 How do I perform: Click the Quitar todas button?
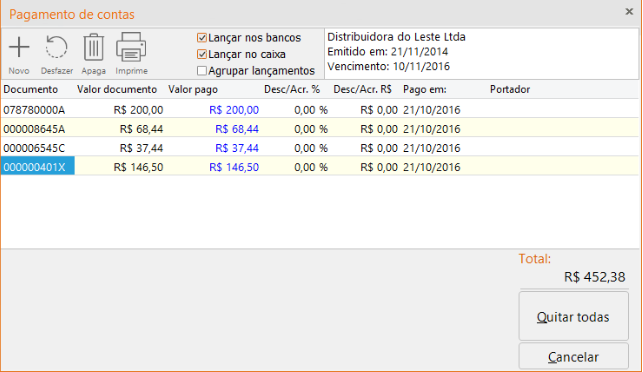point(573,316)
